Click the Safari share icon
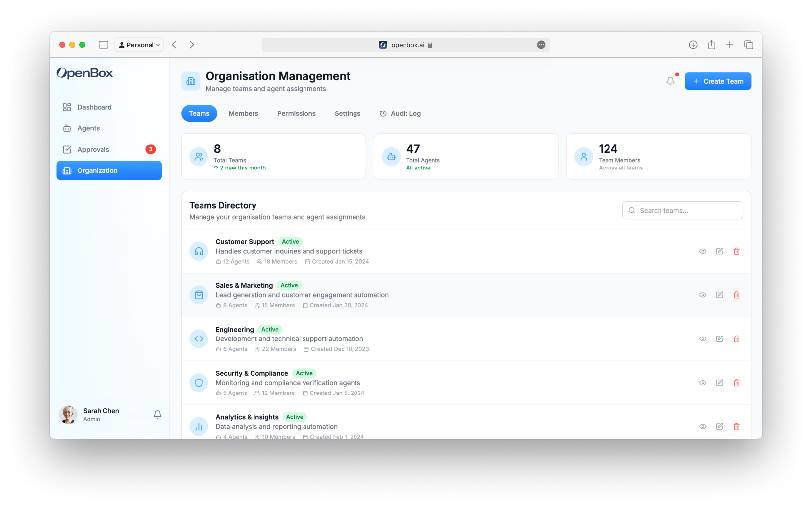Screen dimensions: 812x506 point(711,45)
